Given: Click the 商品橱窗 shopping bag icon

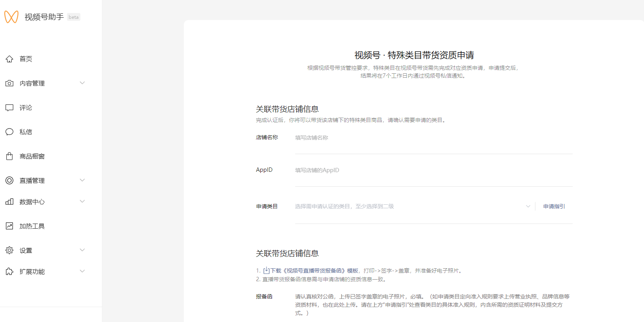Looking at the screenshot, I should click(x=9, y=156).
